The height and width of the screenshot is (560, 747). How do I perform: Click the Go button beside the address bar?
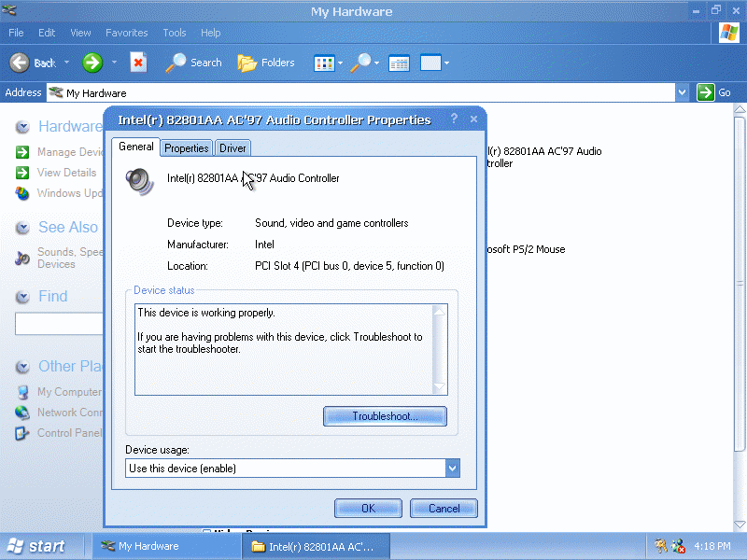714,92
